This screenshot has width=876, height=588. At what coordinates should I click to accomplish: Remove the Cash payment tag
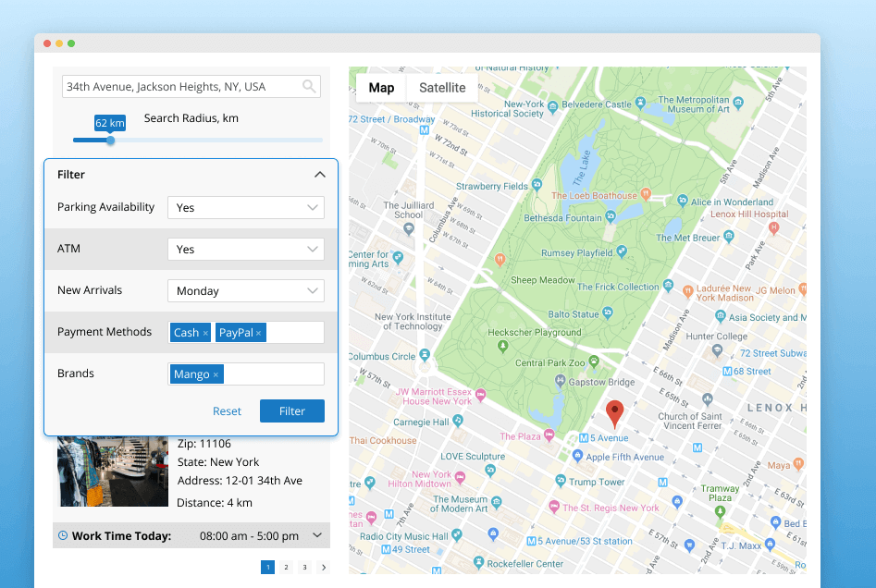pos(205,334)
